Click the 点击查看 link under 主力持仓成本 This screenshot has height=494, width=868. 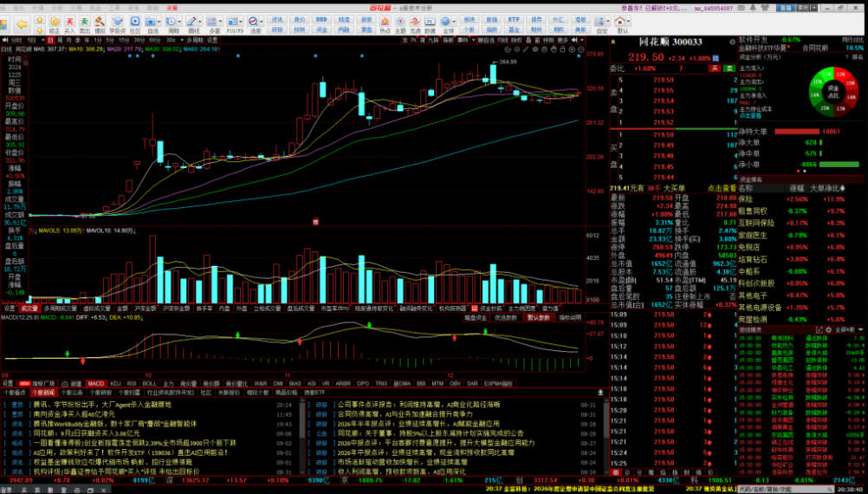[751, 116]
